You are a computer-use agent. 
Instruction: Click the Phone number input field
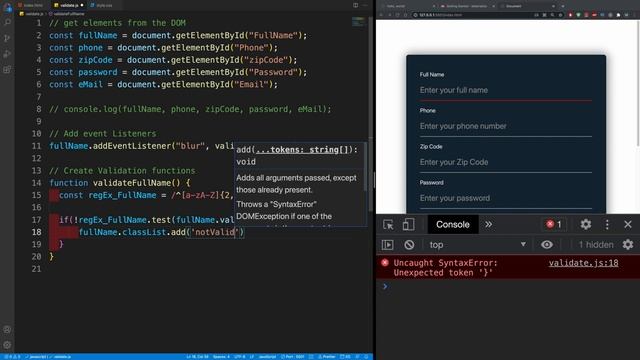(x=505, y=127)
